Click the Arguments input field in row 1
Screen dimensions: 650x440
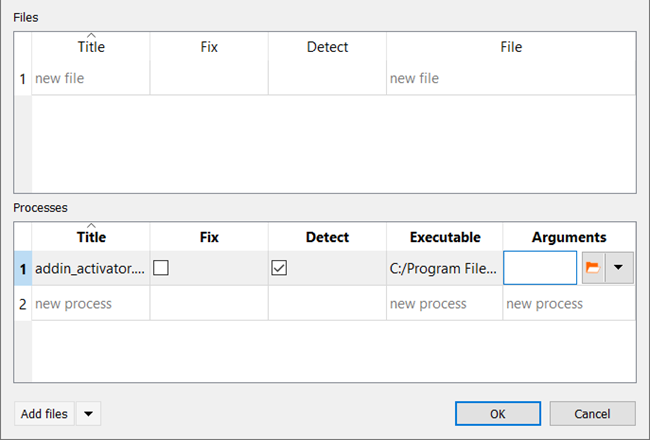(540, 268)
